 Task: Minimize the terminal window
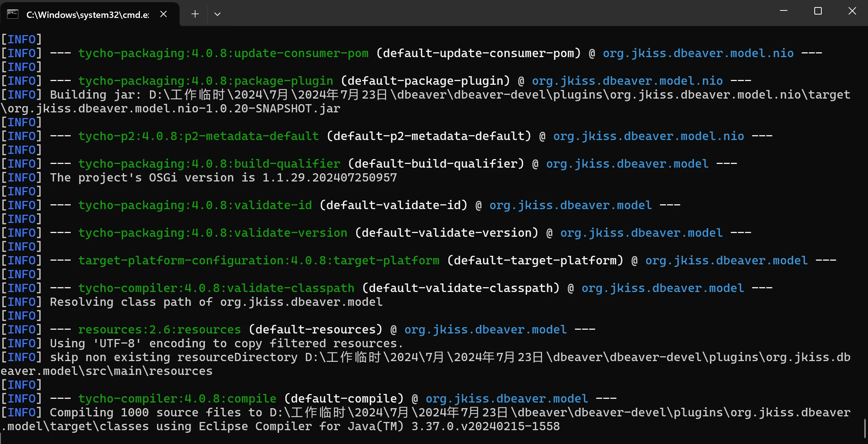[784, 11]
